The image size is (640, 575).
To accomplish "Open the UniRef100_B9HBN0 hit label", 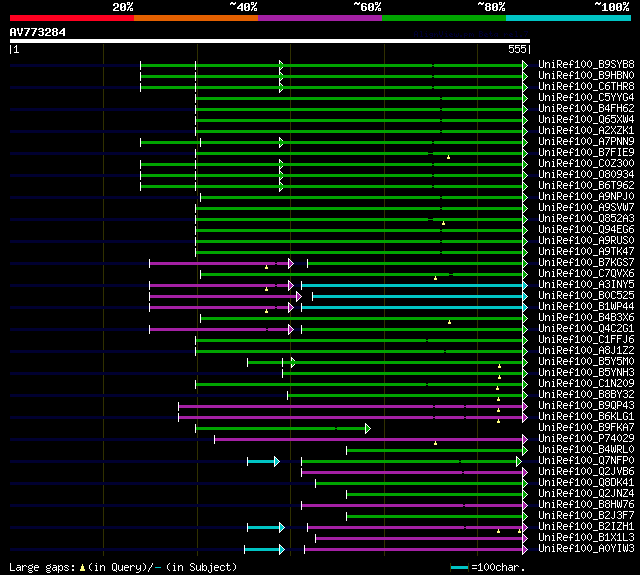I will click(586, 75).
